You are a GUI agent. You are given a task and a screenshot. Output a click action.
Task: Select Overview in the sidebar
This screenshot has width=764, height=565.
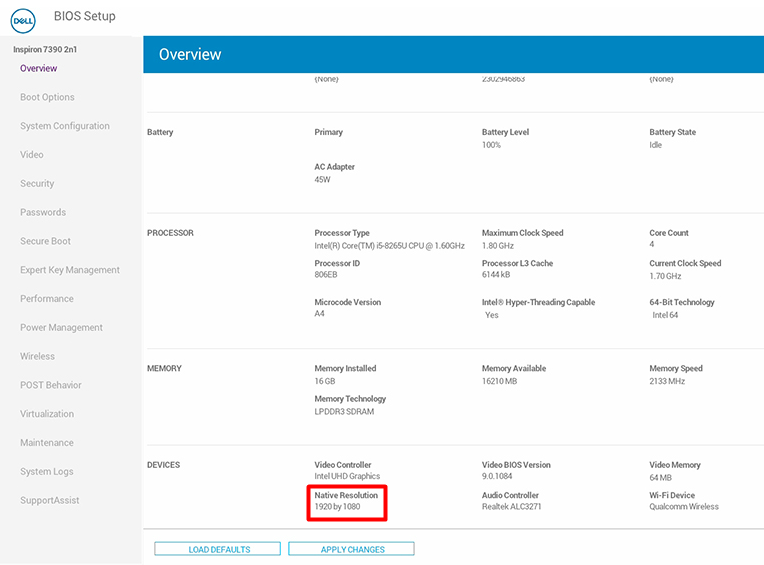pos(38,68)
